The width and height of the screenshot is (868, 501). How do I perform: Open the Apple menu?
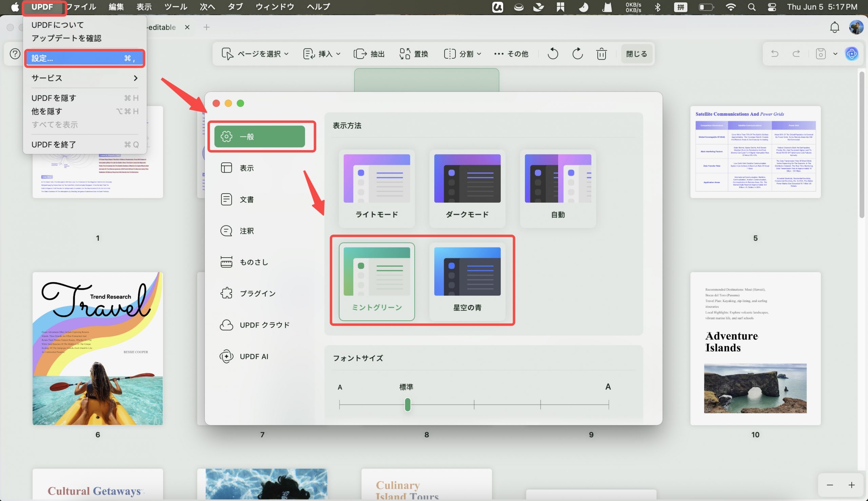[15, 7]
